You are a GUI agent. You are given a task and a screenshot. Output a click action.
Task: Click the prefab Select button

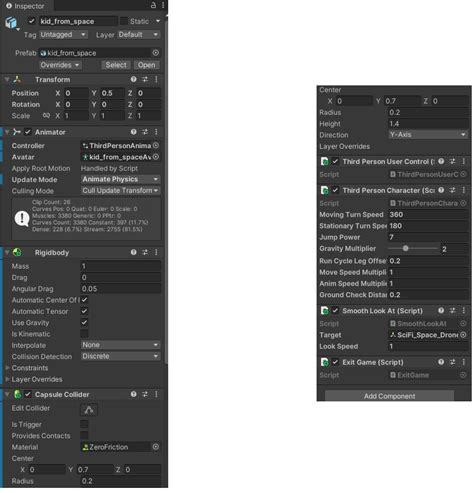[x=116, y=65]
